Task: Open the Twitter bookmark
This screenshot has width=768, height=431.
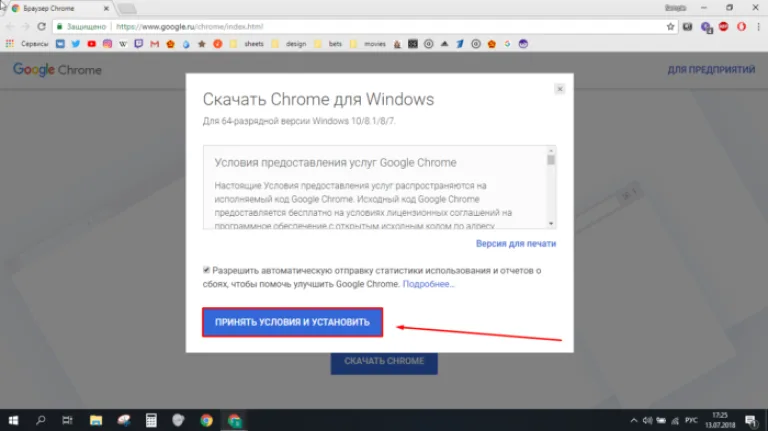Action: (x=75, y=44)
